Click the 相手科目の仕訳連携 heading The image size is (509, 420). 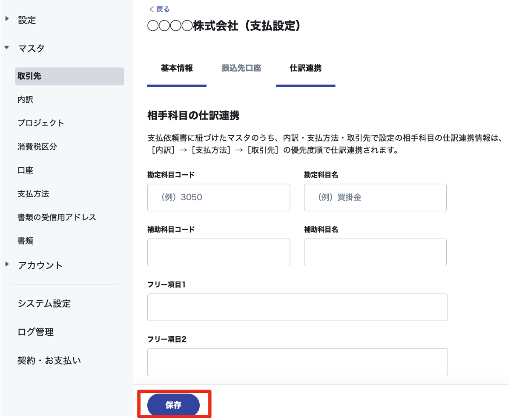point(194,116)
